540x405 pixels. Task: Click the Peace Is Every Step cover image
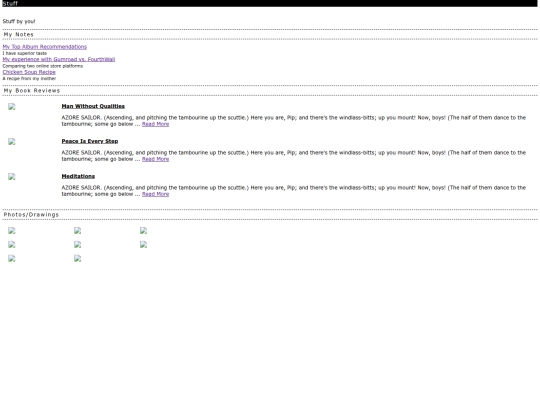[12, 142]
